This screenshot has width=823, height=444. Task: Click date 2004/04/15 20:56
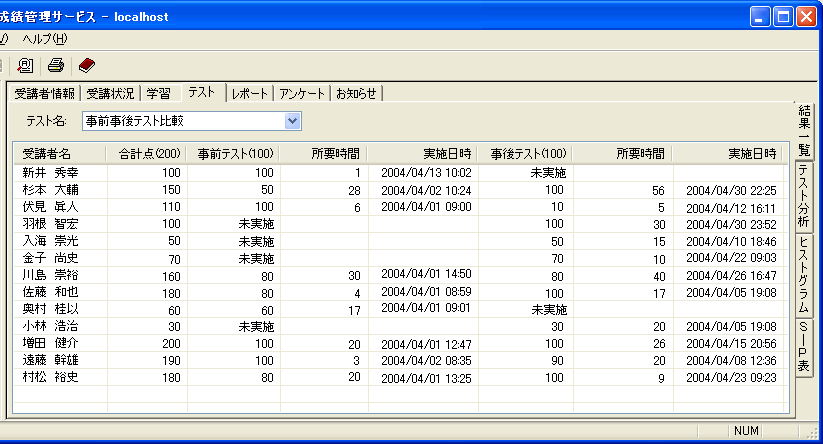pos(731,344)
